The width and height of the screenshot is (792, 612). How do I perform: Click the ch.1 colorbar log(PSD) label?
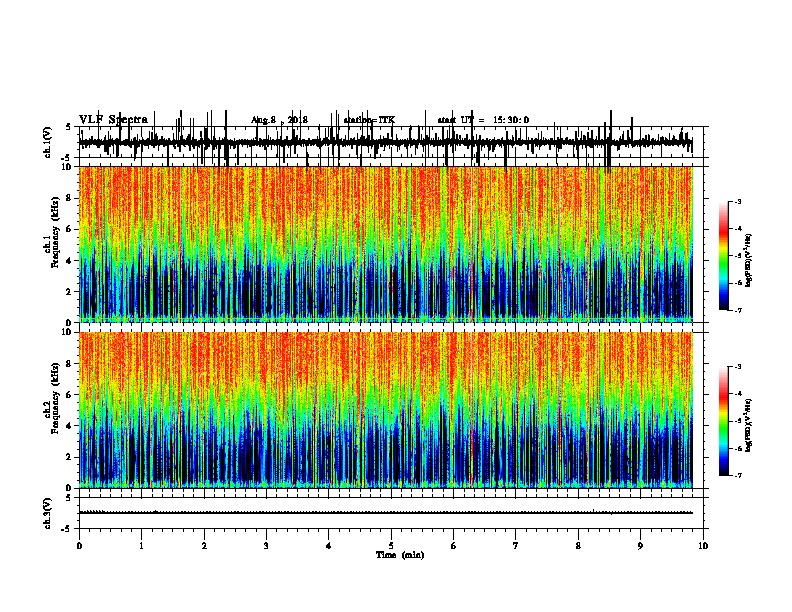748,261
